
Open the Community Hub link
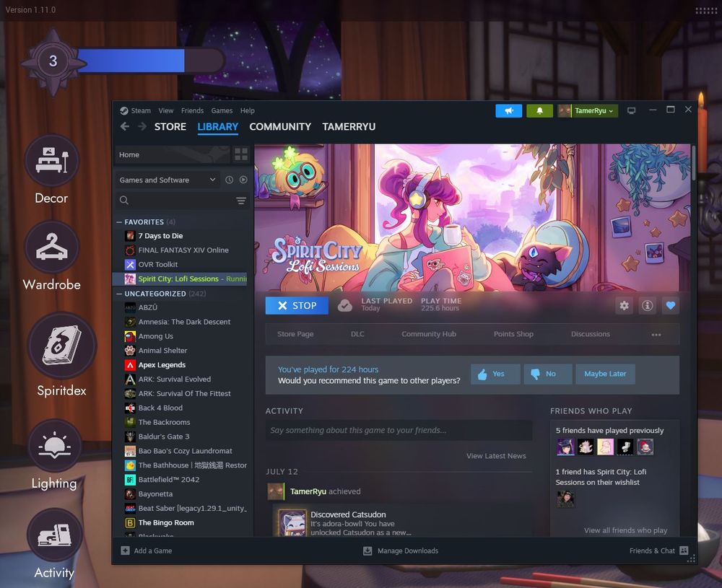(x=429, y=334)
